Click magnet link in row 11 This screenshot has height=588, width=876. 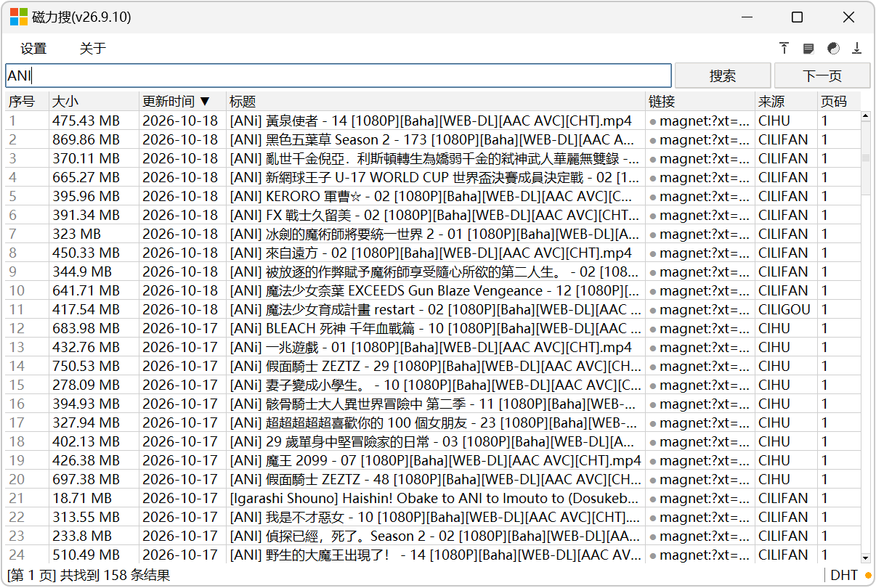tap(701, 309)
